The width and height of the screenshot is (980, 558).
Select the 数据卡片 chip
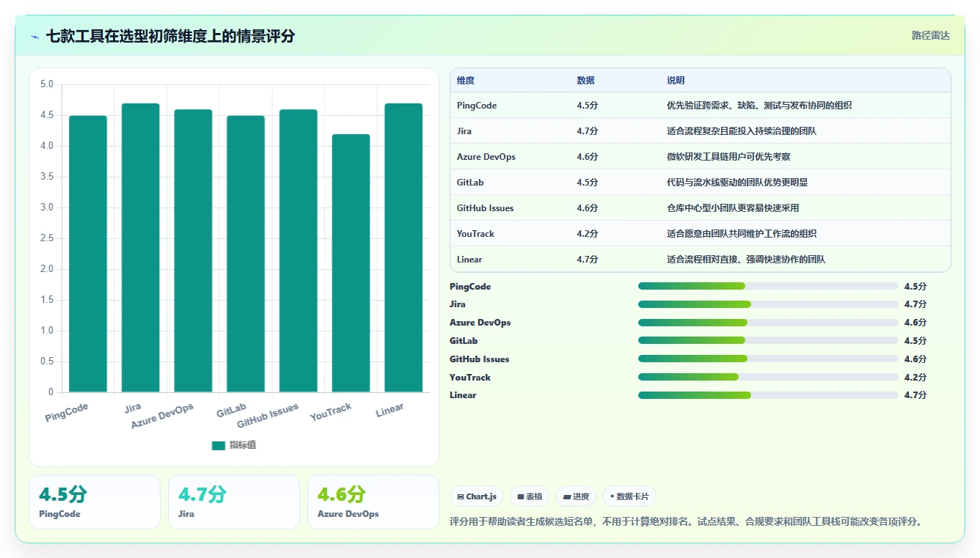point(629,496)
